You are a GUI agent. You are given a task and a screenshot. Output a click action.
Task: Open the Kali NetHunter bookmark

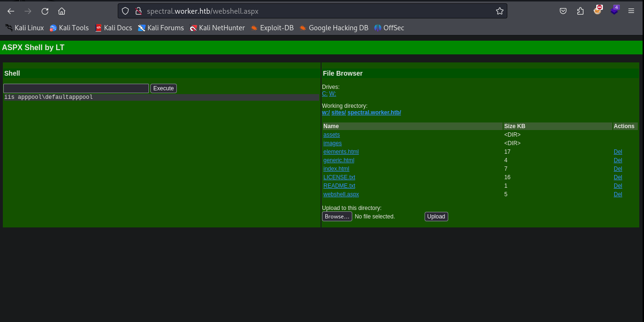[x=218, y=28]
